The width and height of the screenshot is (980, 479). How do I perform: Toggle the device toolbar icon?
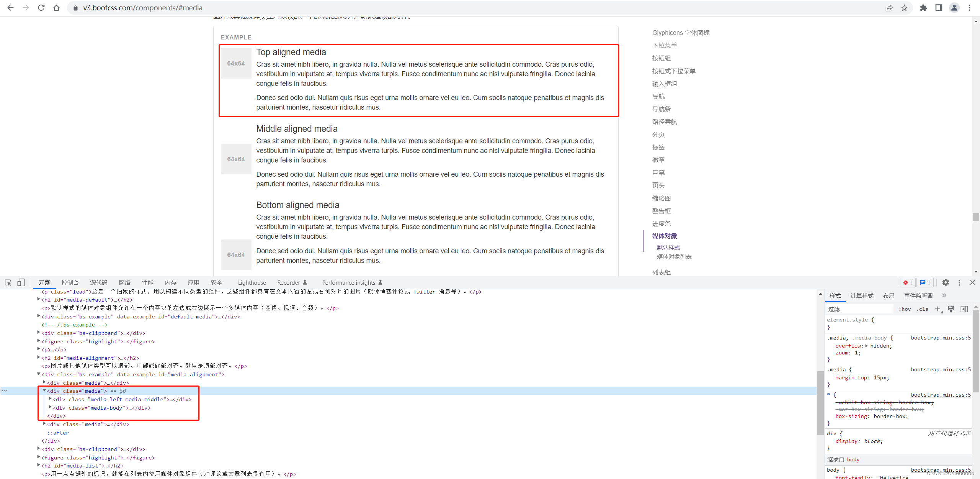coord(21,282)
